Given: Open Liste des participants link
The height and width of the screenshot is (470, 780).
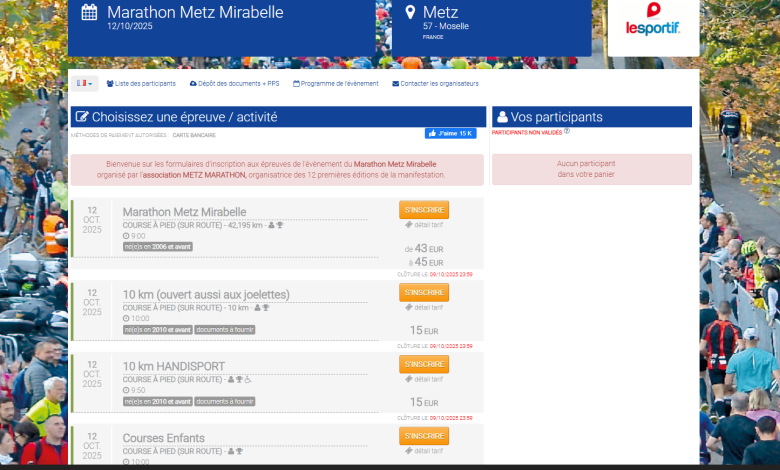Looking at the screenshot, I should point(141,84).
